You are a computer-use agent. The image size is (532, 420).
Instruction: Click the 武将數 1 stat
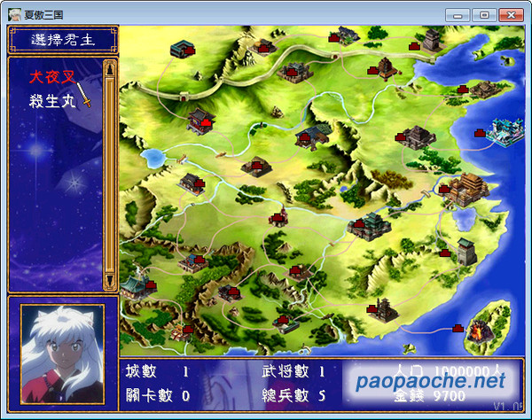pyautogui.click(x=293, y=371)
